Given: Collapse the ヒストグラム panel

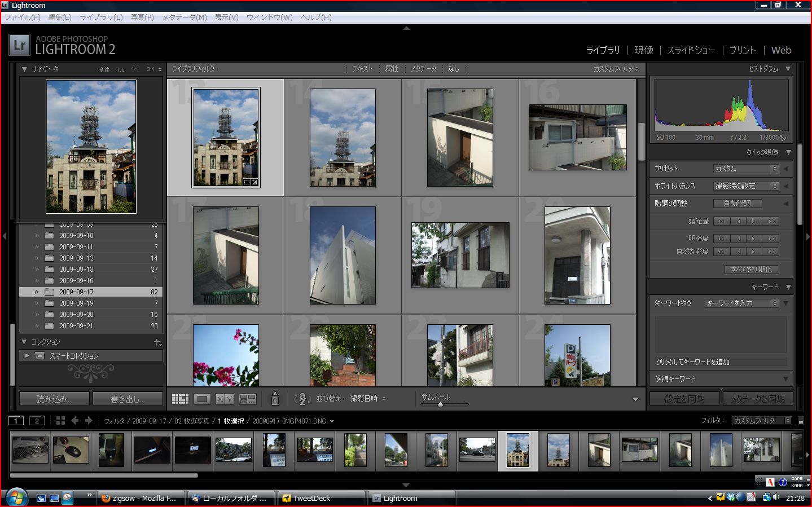Looking at the screenshot, I should [x=788, y=69].
